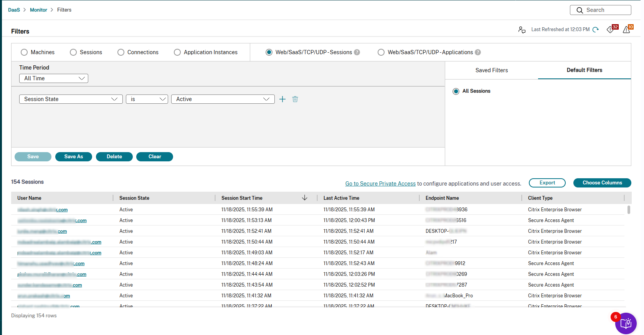Delete the Session State filter via trash icon

(295, 99)
